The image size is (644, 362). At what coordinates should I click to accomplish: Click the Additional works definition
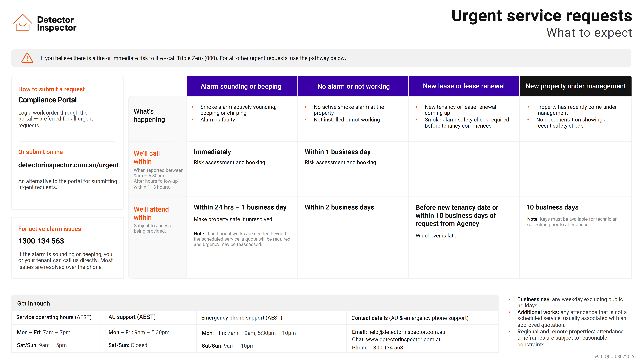coord(572,319)
